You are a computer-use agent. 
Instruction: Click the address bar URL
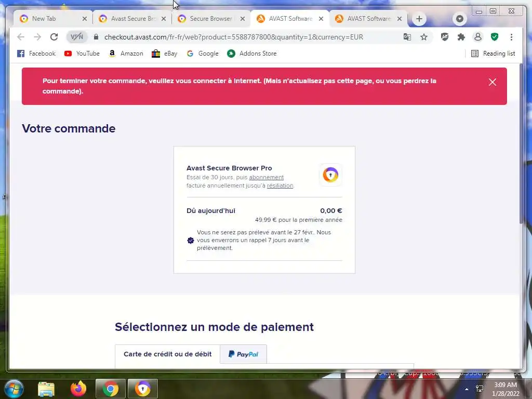pyautogui.click(x=234, y=37)
